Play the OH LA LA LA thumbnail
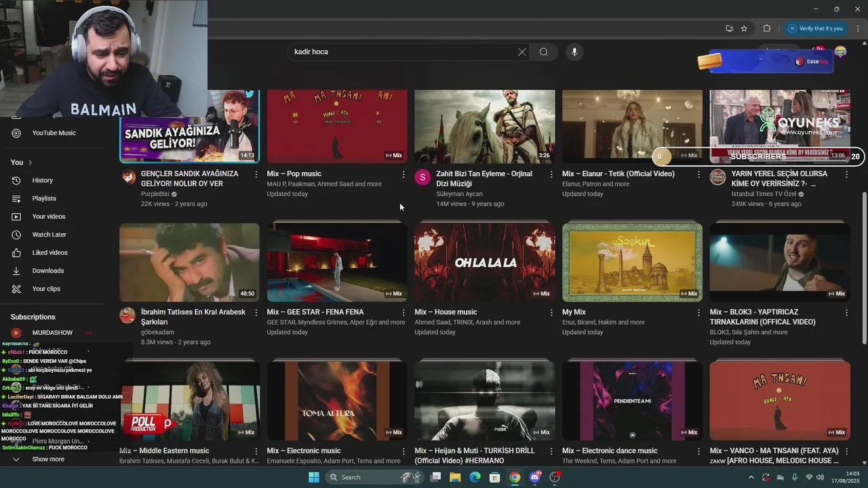Viewport: 868px width, 488px height. click(485, 262)
